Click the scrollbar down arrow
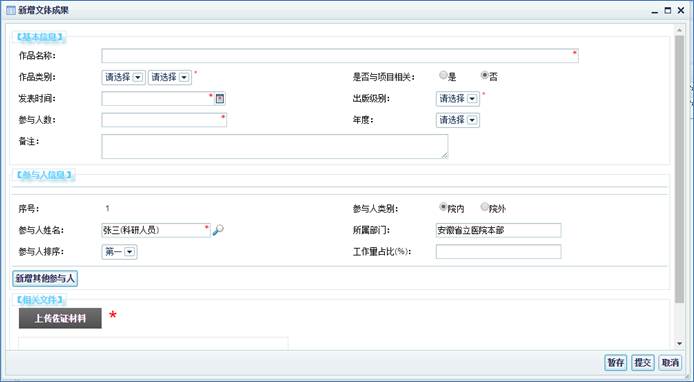 coord(679,343)
